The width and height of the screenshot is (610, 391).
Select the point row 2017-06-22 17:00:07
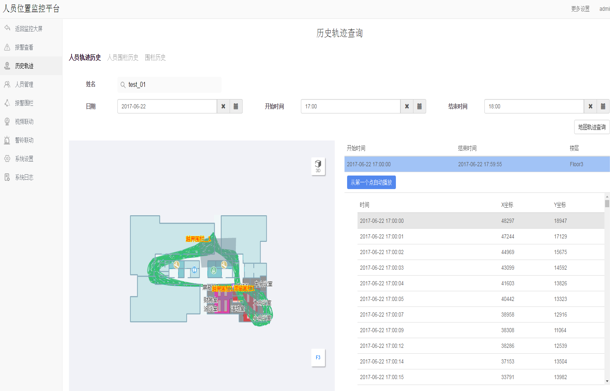point(481,314)
